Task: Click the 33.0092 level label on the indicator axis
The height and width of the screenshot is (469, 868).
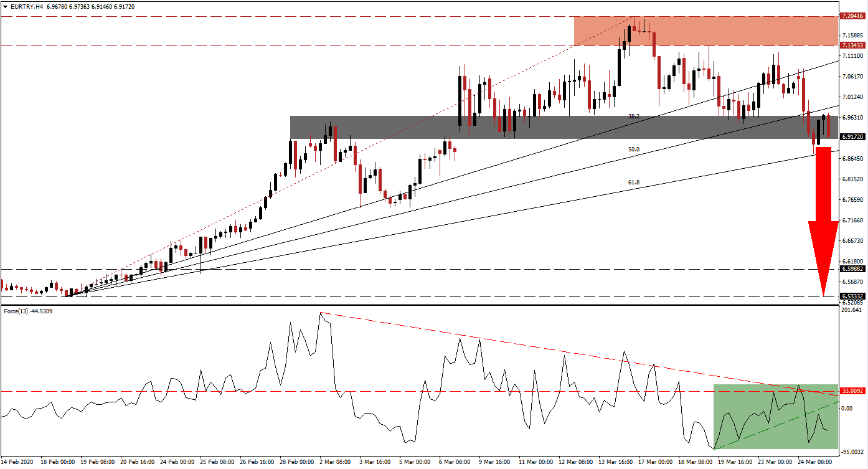Action: (x=851, y=391)
